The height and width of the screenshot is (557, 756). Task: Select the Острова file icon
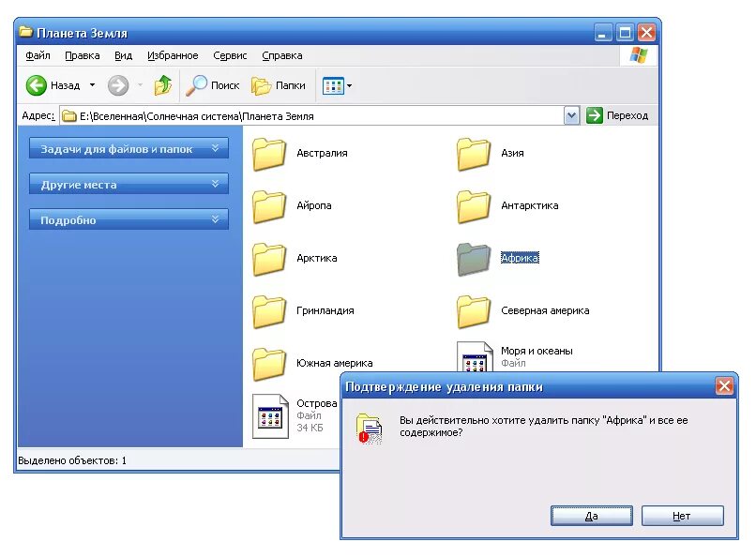(270, 416)
